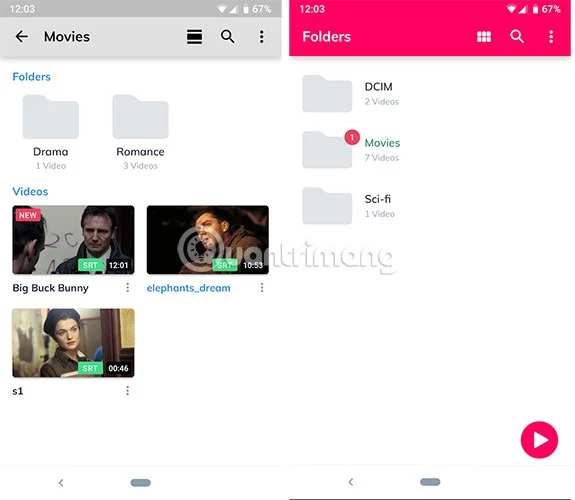The width and height of the screenshot is (575, 500).
Task: Play the Big Buck Bunny video thumbnail
Action: pyautogui.click(x=73, y=240)
